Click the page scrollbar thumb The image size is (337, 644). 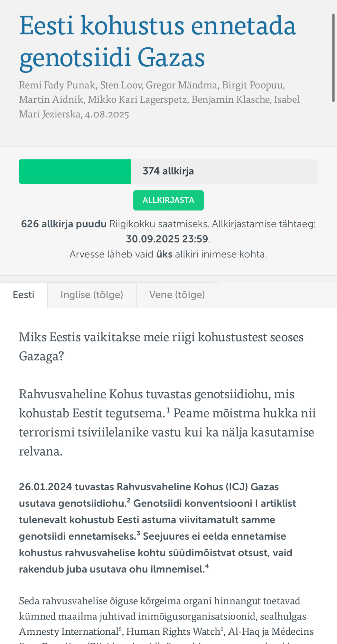[x=333, y=58]
